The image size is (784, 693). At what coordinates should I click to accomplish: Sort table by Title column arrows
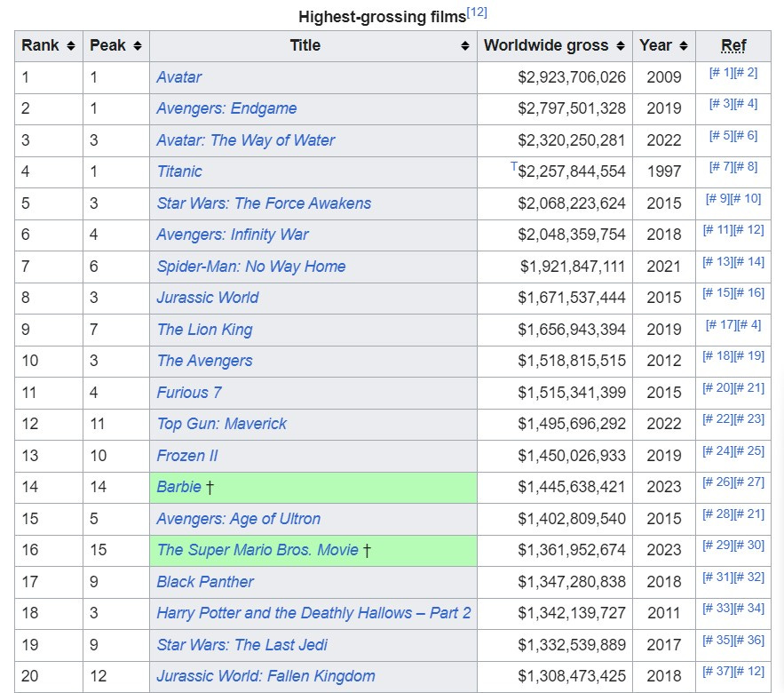pos(465,46)
